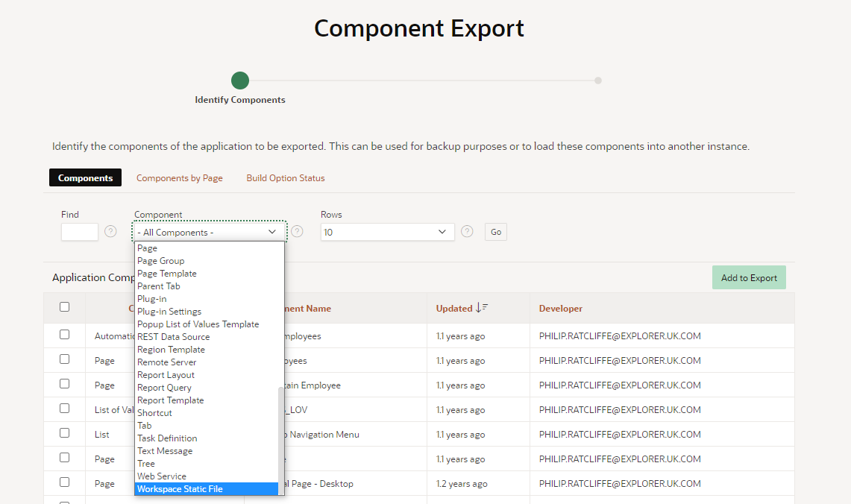Switch to Build Option Status tab
Viewport: 851px width, 504px height.
286,178
